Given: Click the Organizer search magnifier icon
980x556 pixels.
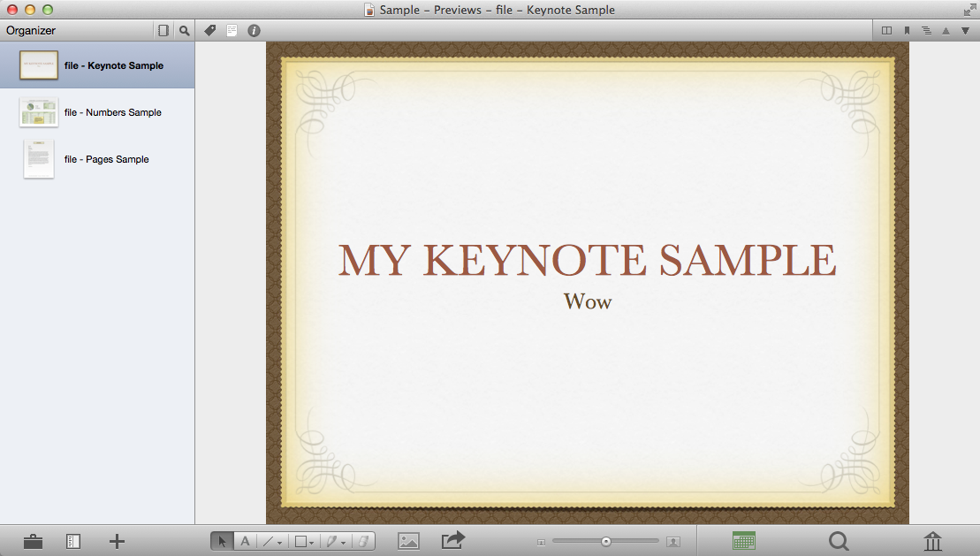Looking at the screenshot, I should [185, 30].
